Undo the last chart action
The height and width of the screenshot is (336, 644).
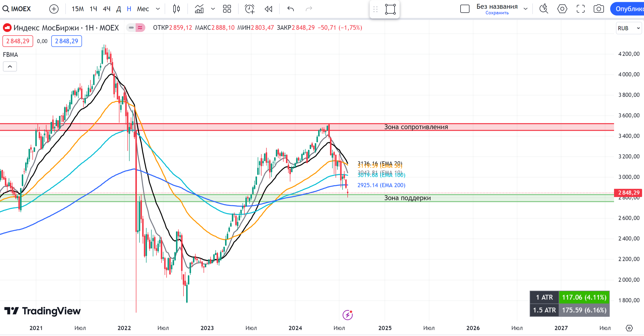[291, 9]
